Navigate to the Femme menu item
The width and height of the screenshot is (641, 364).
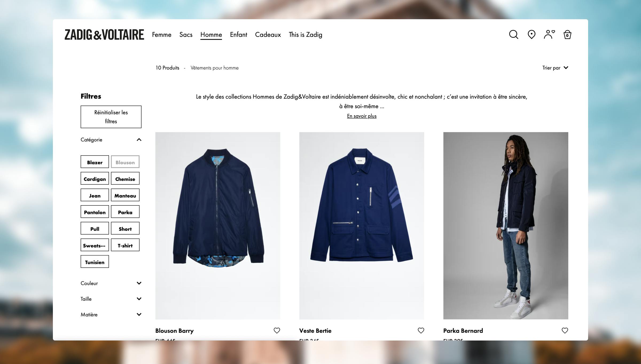(x=162, y=34)
